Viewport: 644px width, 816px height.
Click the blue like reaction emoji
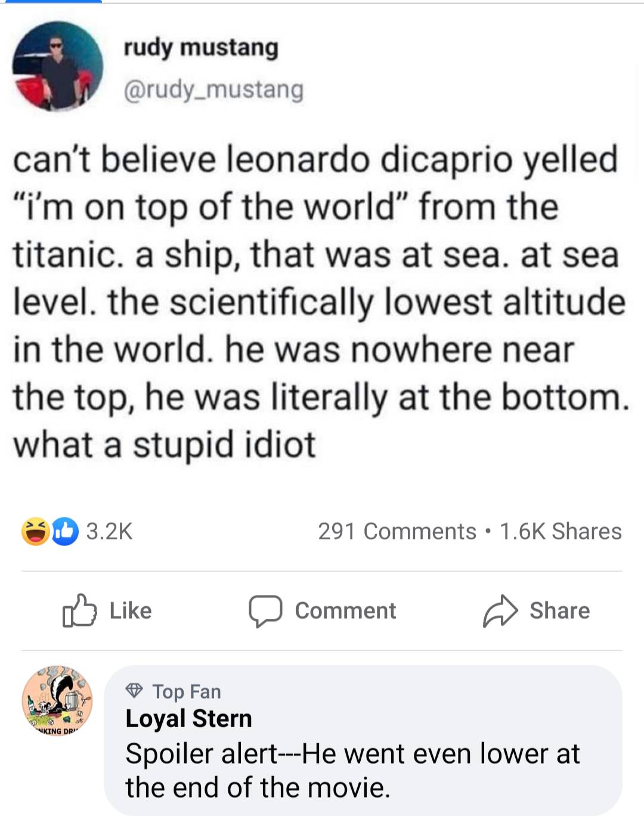click(x=65, y=531)
